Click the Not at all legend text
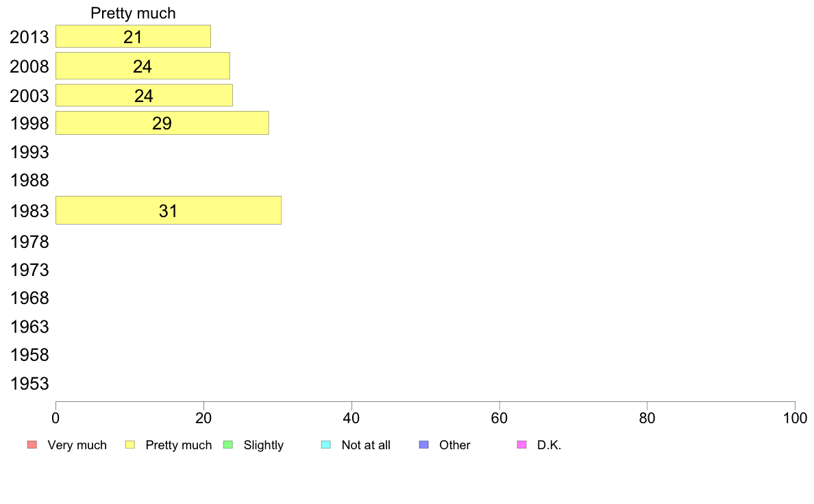Viewport: 814px width, 504px height. click(366, 445)
